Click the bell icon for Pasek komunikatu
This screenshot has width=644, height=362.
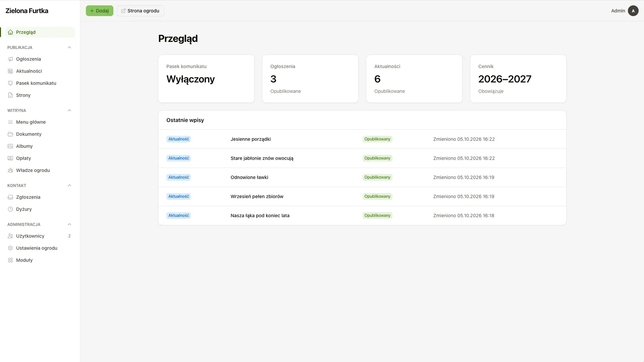[10, 83]
